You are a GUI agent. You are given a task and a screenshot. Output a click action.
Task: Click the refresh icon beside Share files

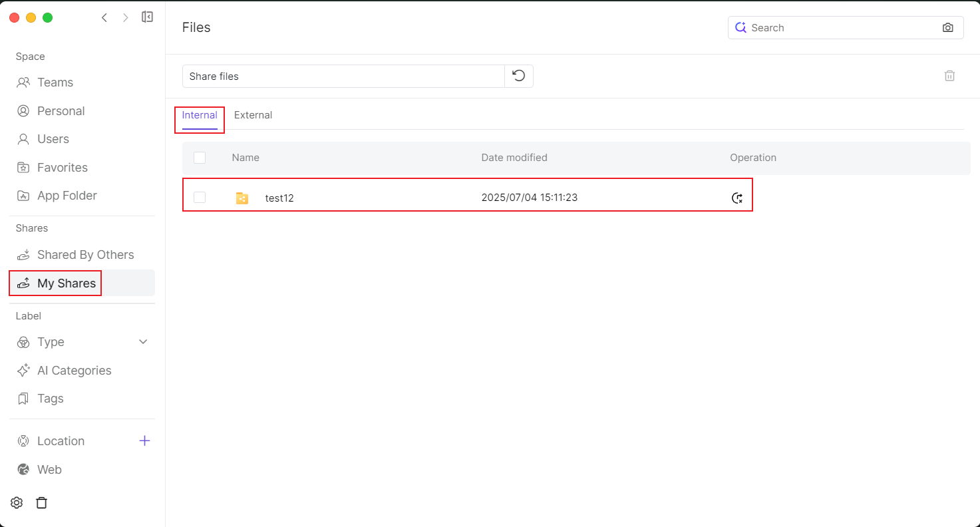(519, 76)
